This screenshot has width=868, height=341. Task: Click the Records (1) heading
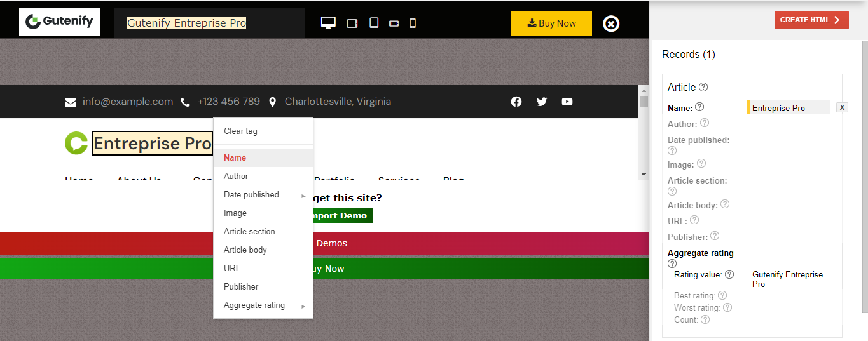point(689,55)
